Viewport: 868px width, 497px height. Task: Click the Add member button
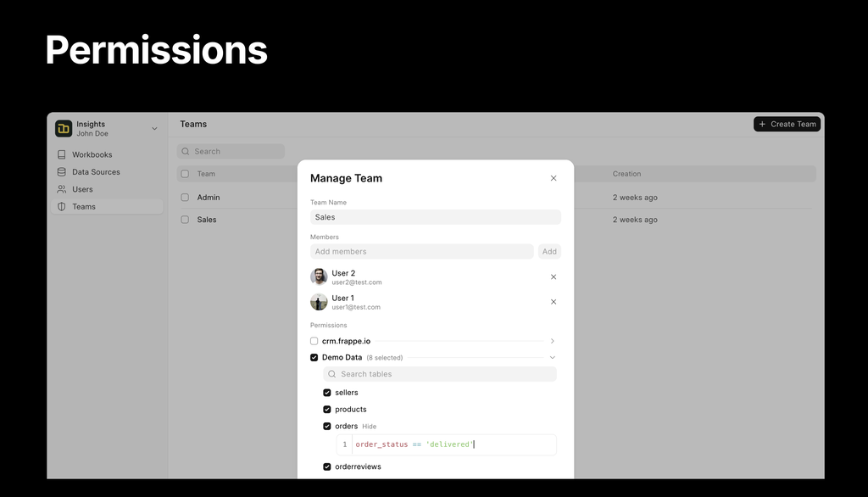[549, 252]
